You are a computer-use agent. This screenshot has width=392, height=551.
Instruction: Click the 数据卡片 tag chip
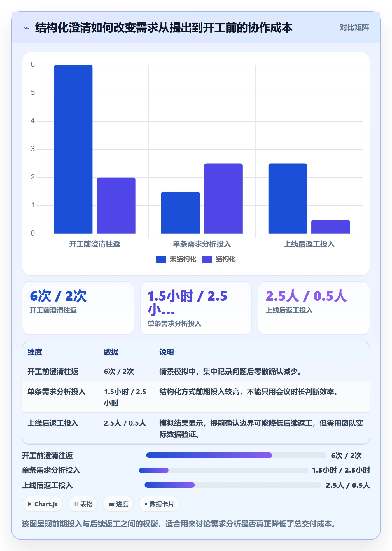pos(159,504)
